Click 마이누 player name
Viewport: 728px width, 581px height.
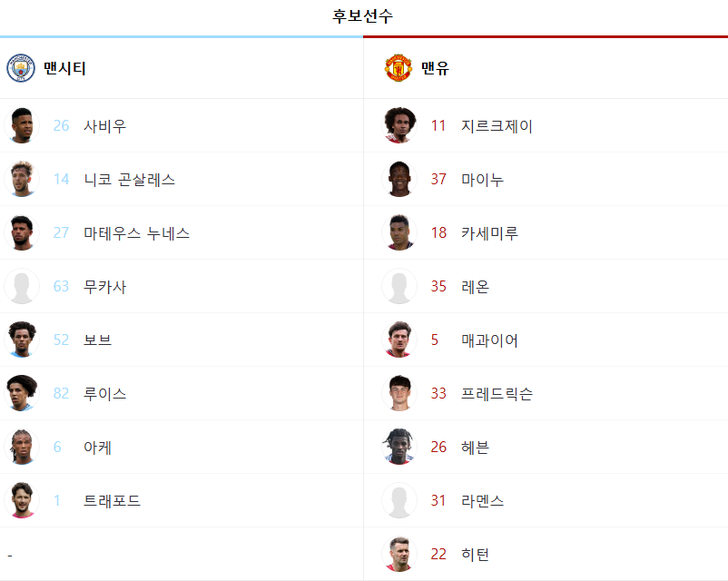coord(482,179)
